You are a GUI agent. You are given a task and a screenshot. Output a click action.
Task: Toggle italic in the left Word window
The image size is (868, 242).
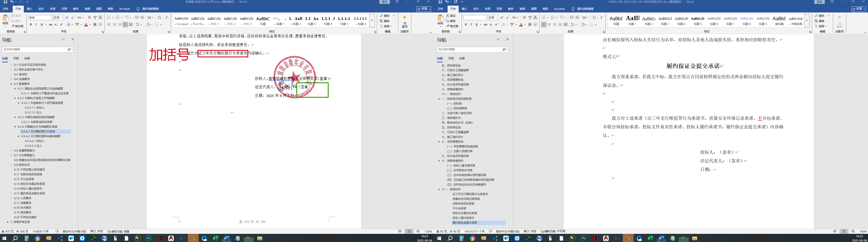point(36,25)
